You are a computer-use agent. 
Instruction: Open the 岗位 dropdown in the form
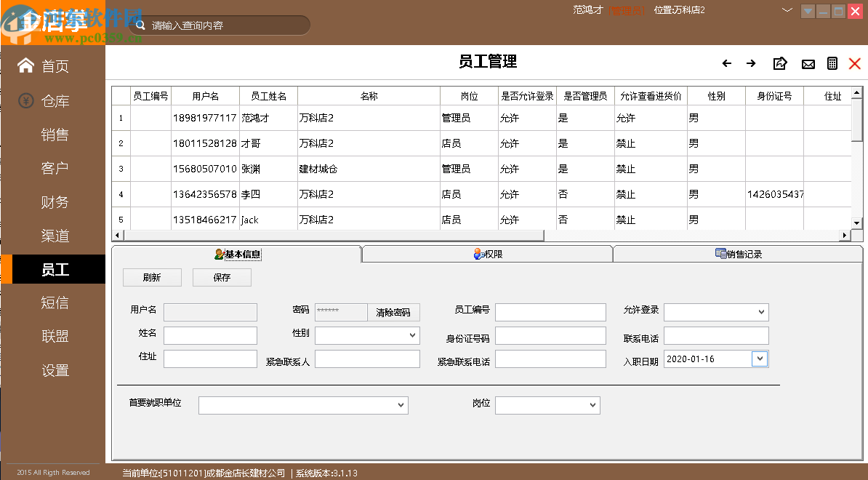(x=593, y=405)
